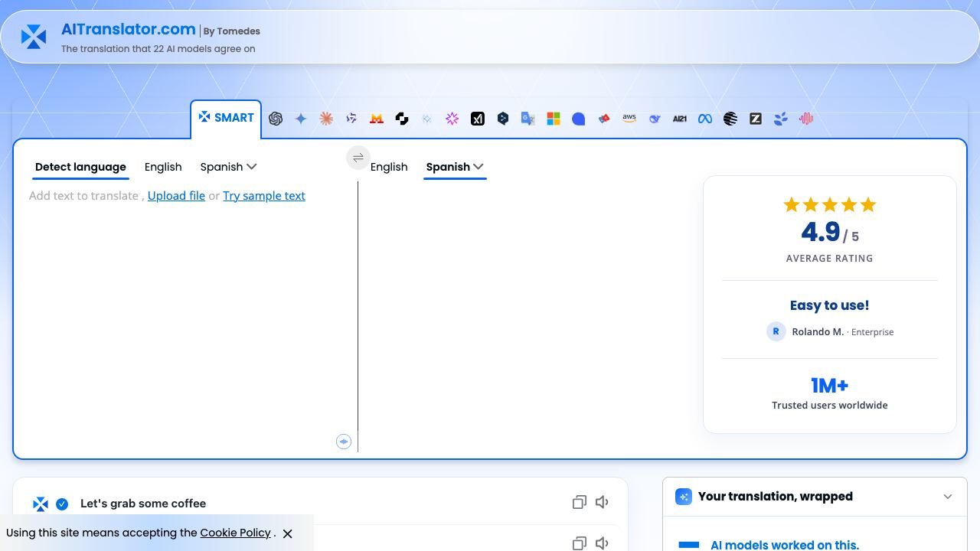Select the Meta infinity icon
This screenshot has height=551, width=980.
point(705,119)
